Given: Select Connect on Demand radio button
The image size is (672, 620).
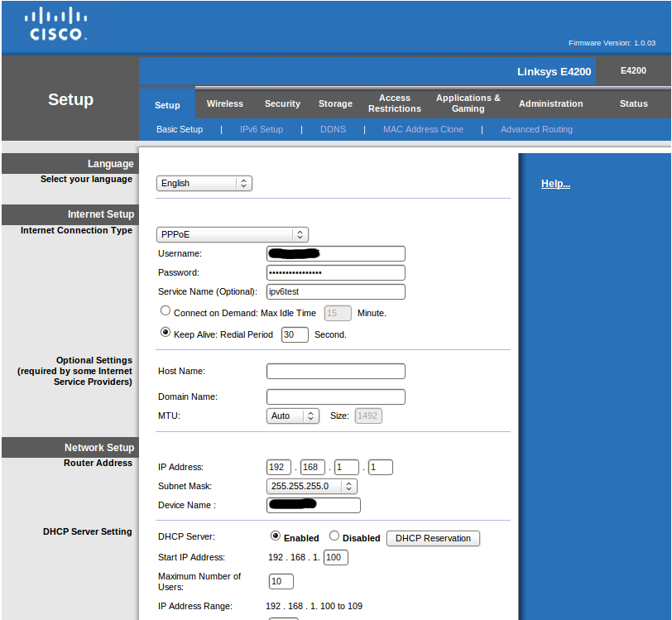Looking at the screenshot, I should 166,311.
